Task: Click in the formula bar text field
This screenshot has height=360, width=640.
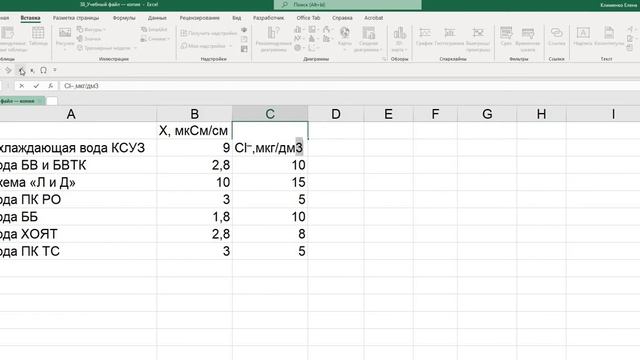Action: 350,86
